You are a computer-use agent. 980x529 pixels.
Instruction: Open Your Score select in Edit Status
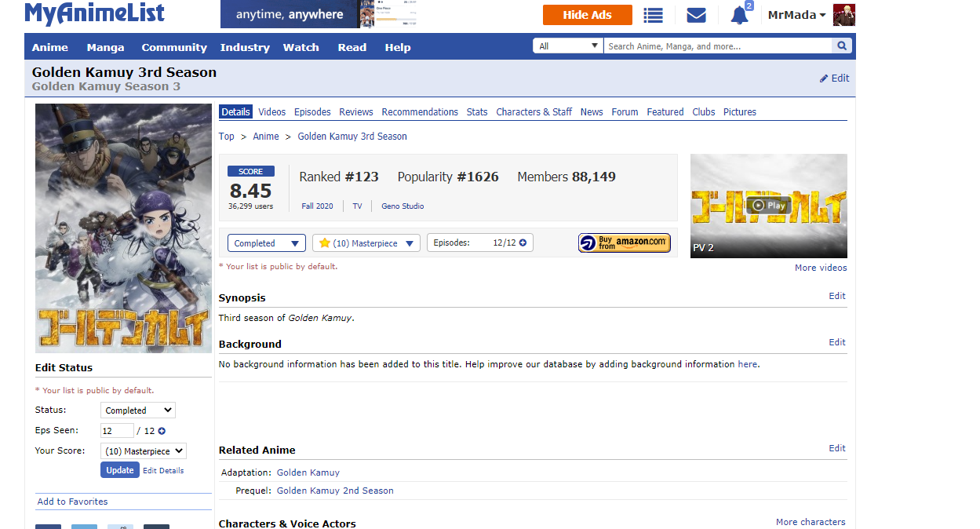pyautogui.click(x=144, y=451)
